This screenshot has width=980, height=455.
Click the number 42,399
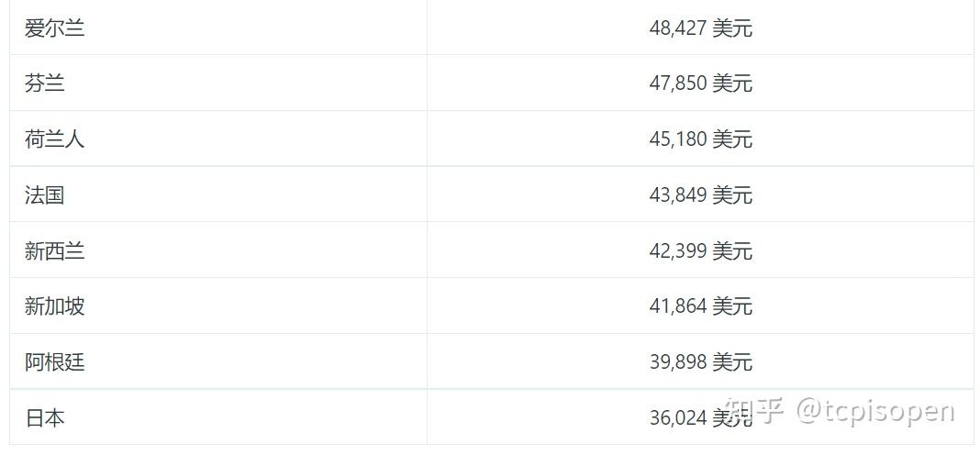click(678, 251)
